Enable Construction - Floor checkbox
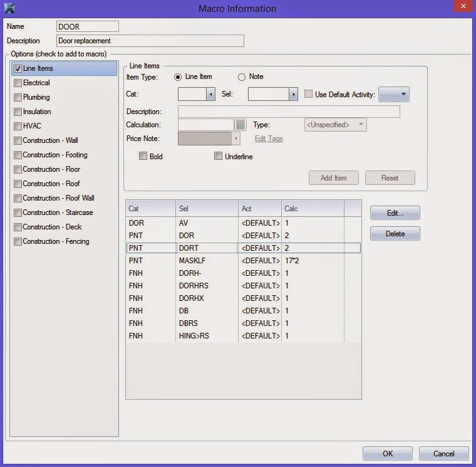This screenshot has height=467, width=476. pyautogui.click(x=18, y=169)
